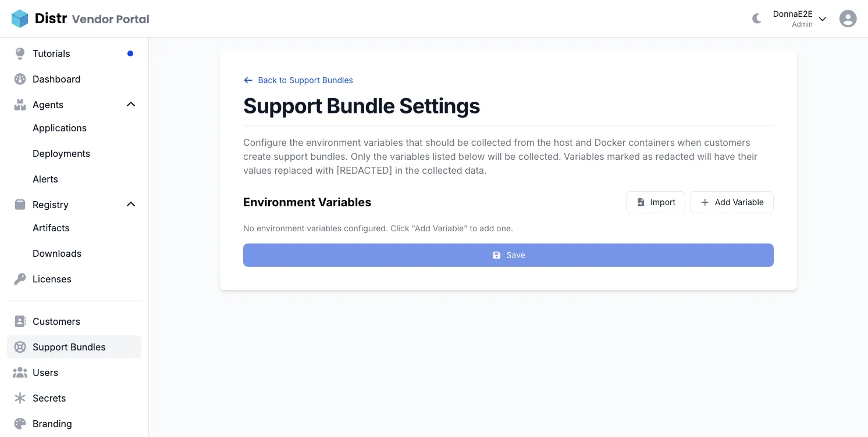
Task: Toggle dark mode with the moon icon
Action: click(x=756, y=18)
